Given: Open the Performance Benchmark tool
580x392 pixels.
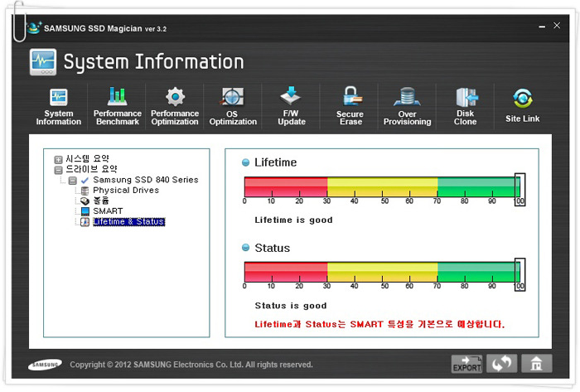Looking at the screenshot, I should click(x=118, y=107).
